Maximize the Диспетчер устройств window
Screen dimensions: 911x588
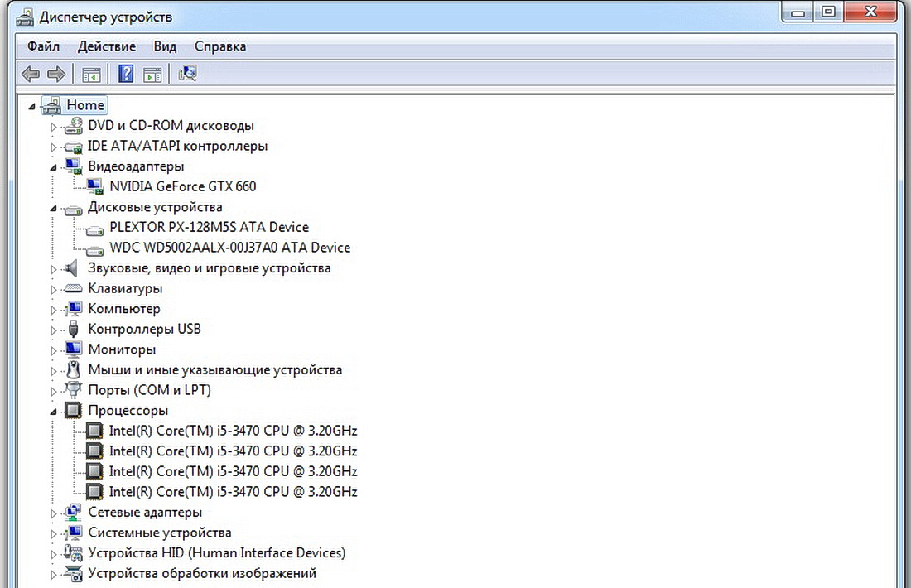pos(828,12)
